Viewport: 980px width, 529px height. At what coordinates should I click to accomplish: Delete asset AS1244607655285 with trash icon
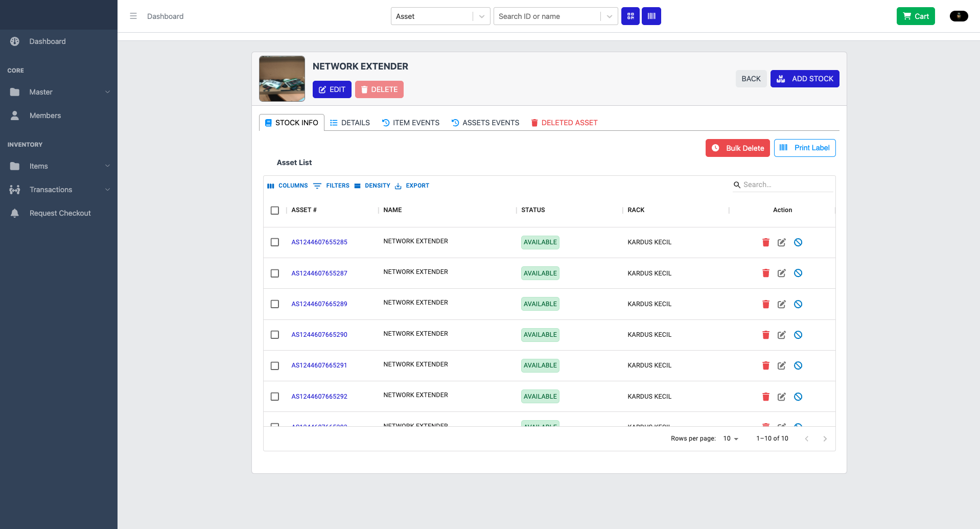pos(765,242)
